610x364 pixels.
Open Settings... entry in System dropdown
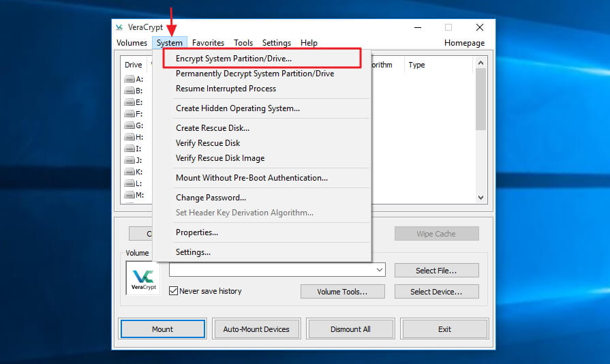pyautogui.click(x=262, y=252)
